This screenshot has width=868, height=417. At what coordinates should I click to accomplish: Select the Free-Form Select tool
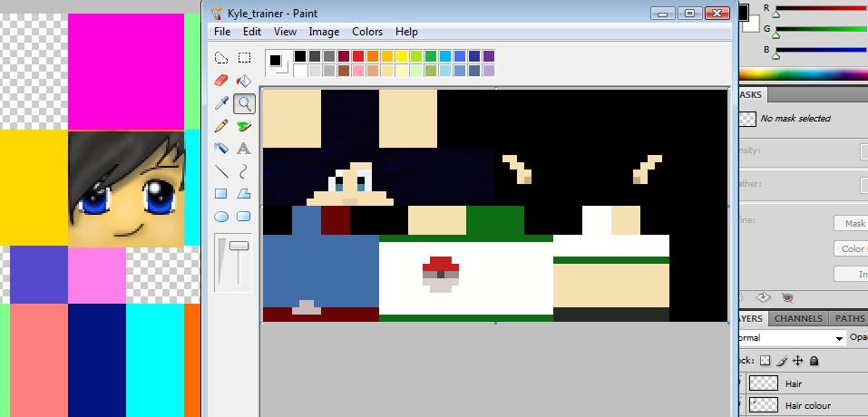pyautogui.click(x=221, y=58)
